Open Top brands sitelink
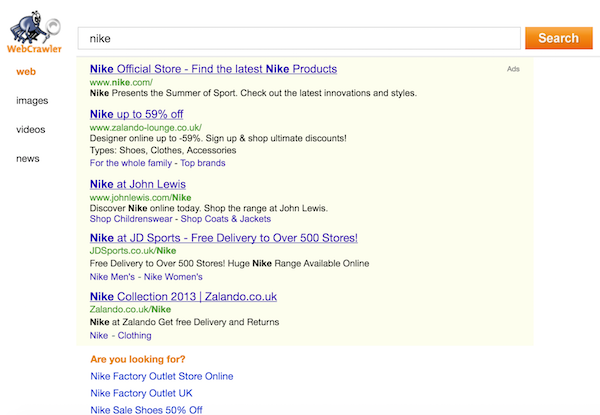600x415 pixels. coord(203,163)
